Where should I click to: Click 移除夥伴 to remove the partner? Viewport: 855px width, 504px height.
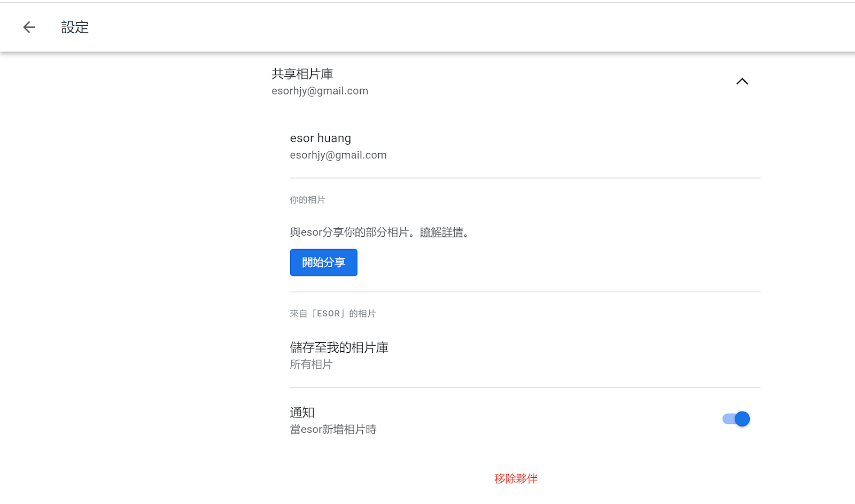click(x=516, y=479)
